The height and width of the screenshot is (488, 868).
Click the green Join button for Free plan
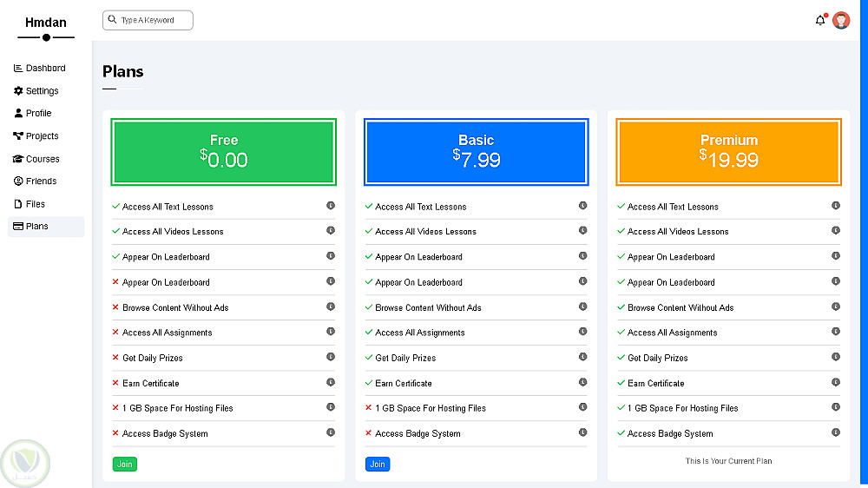pyautogui.click(x=124, y=465)
